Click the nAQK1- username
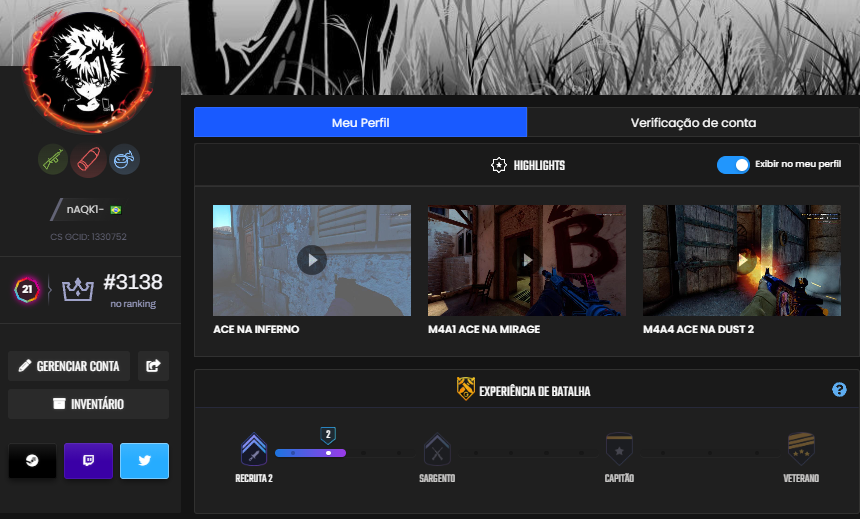The image size is (860, 519). coord(85,210)
